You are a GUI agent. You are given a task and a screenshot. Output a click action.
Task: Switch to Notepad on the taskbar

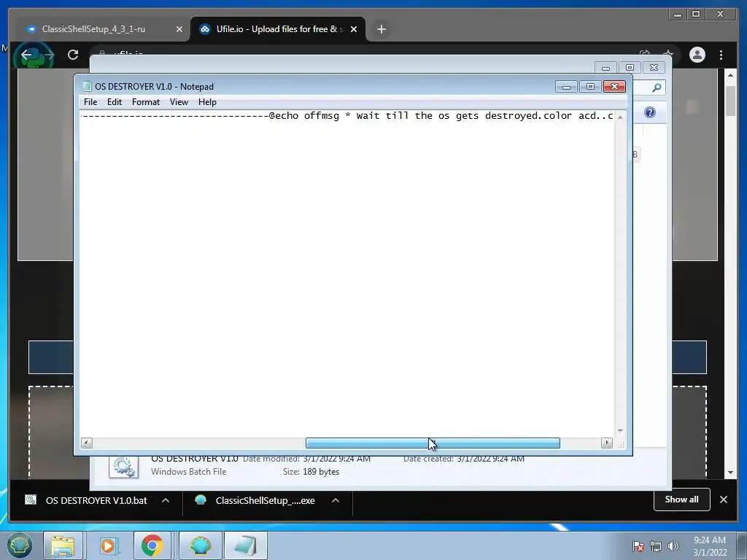245,545
